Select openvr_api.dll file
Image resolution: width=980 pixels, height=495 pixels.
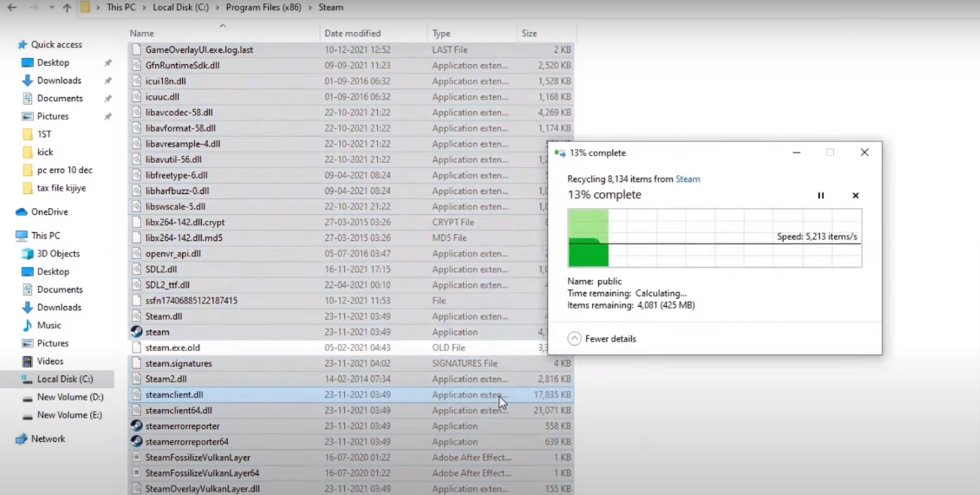coord(173,254)
